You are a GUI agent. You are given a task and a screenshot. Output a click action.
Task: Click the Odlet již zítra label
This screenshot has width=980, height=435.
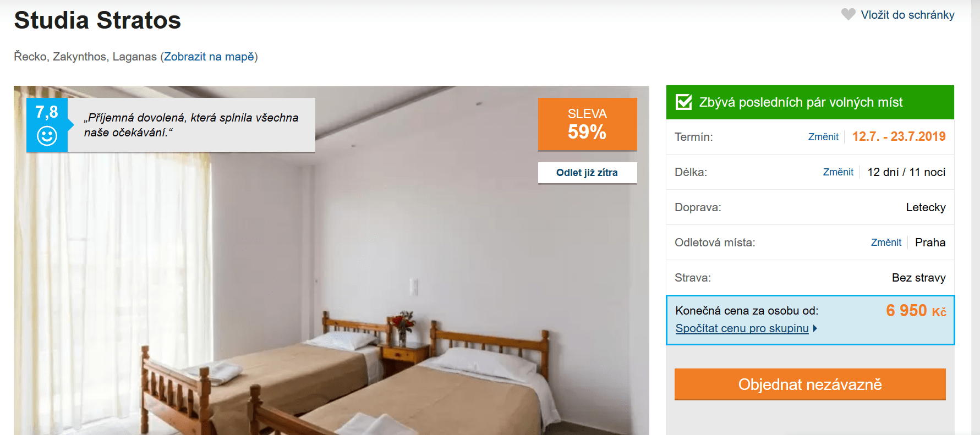click(x=587, y=173)
